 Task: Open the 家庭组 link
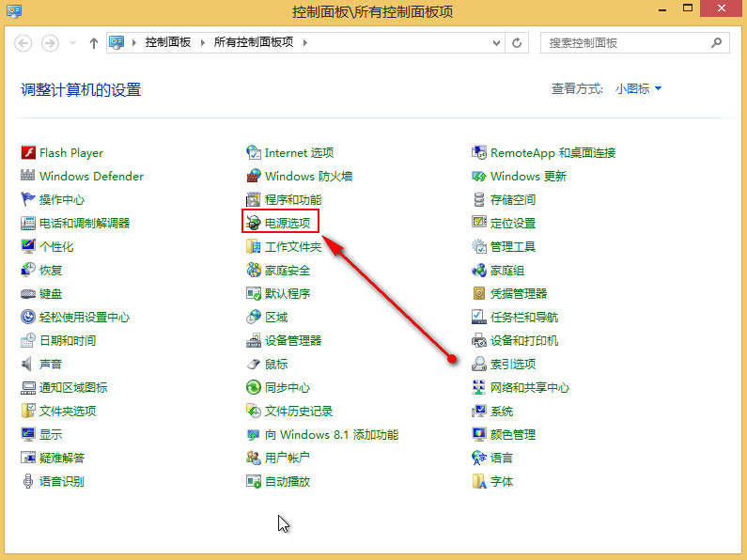pyautogui.click(x=507, y=271)
